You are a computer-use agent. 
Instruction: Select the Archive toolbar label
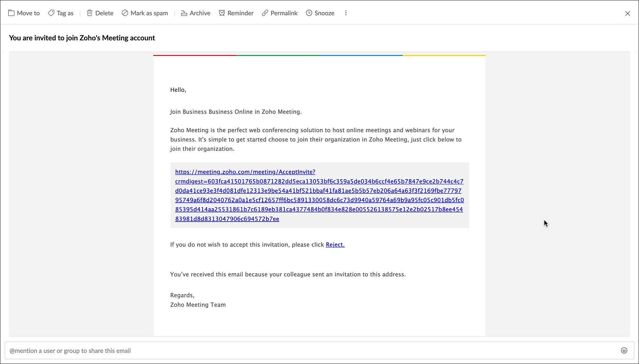[200, 13]
